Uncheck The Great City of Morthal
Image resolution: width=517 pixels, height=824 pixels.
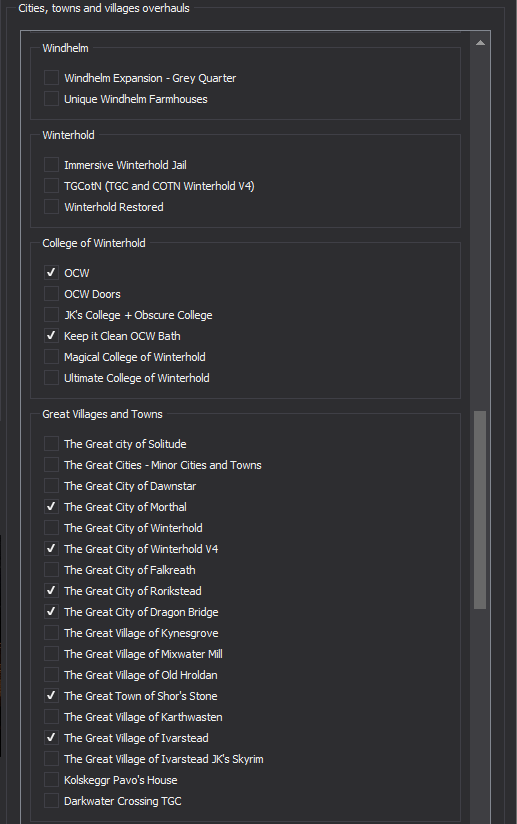[x=51, y=507]
